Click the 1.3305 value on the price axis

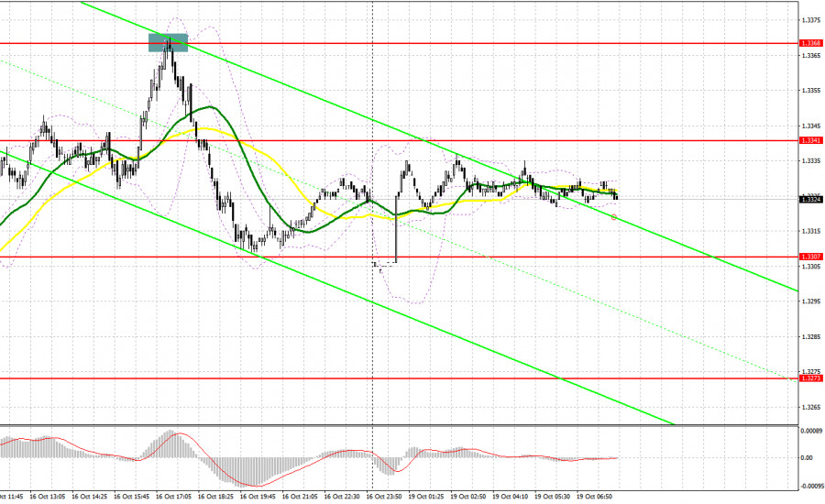811,267
